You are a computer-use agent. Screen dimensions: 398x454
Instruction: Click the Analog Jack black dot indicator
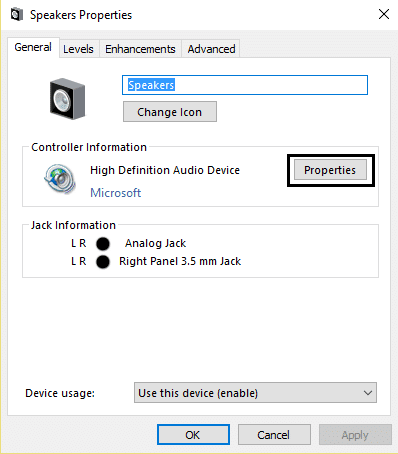[103, 244]
